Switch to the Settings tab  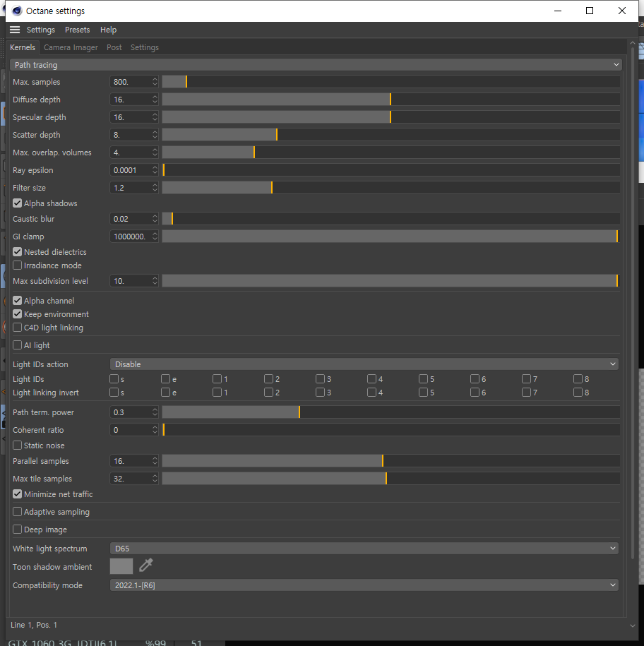point(145,47)
